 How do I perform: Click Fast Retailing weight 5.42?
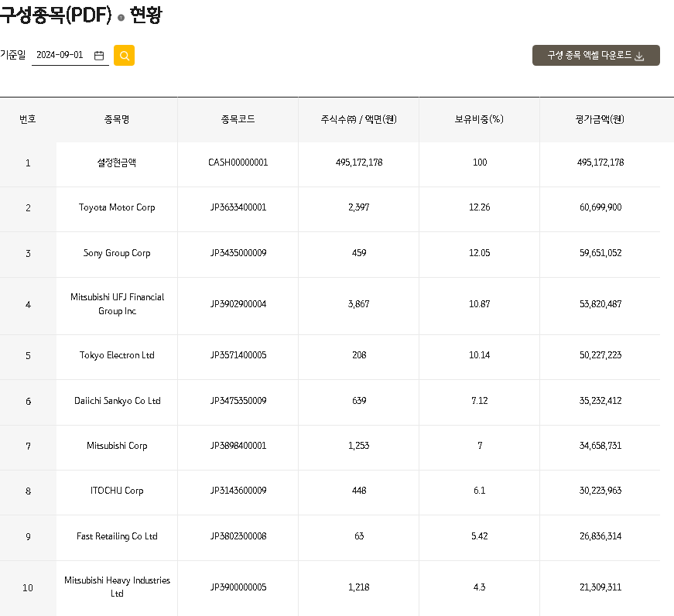pyautogui.click(x=479, y=536)
